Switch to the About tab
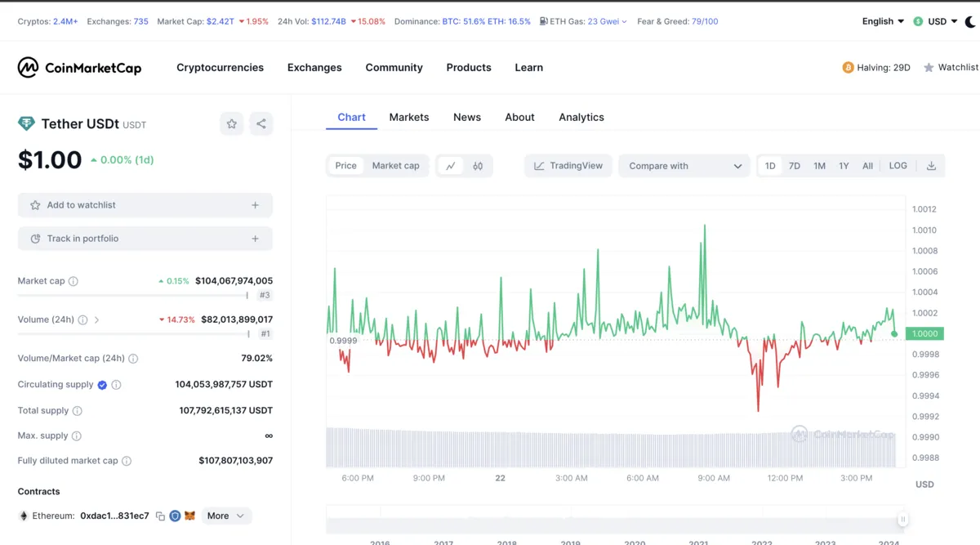This screenshot has width=980, height=545. [520, 118]
